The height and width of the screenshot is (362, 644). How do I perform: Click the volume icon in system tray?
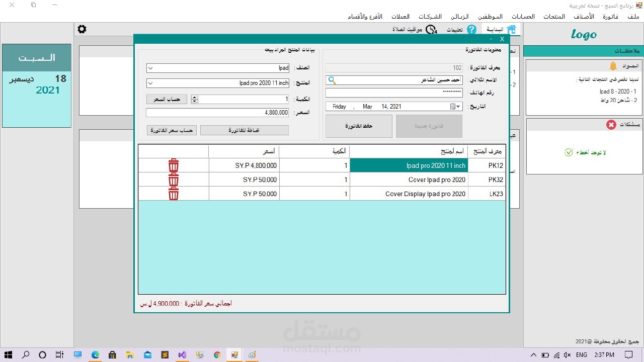pos(568,355)
